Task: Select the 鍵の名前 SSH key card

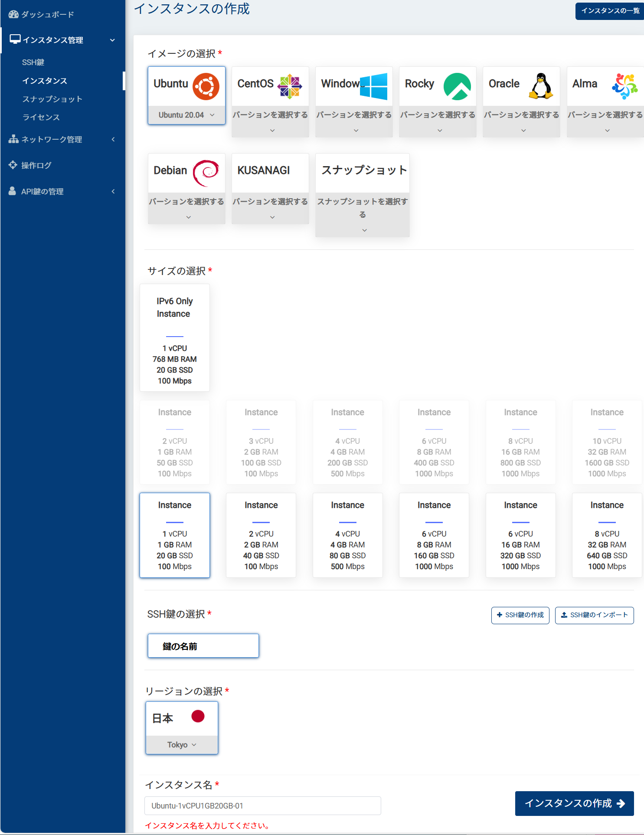Action: tap(203, 646)
